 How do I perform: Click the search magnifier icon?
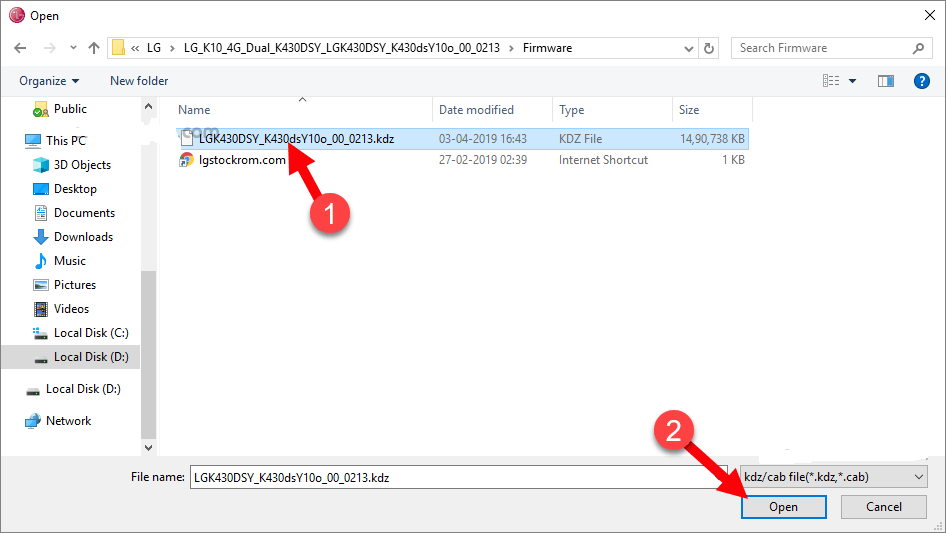tap(918, 48)
